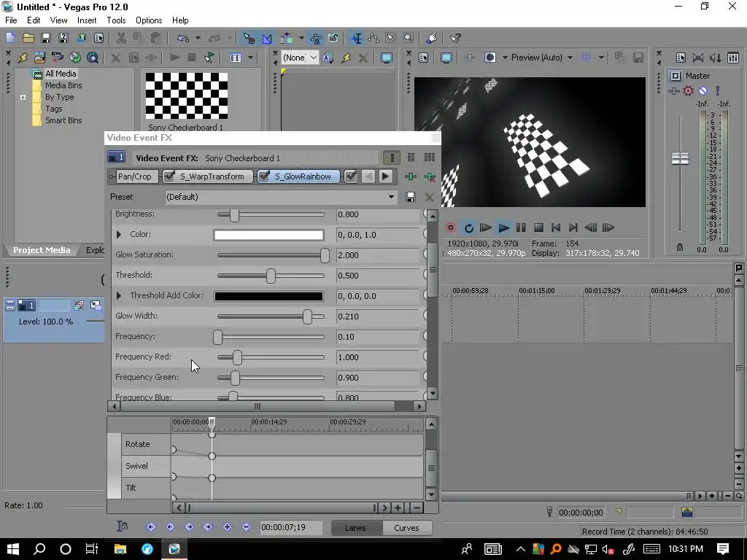This screenshot has height=560, width=747.
Task: Select the Sony Checkerboard 1 thumbnail
Action: [x=186, y=96]
